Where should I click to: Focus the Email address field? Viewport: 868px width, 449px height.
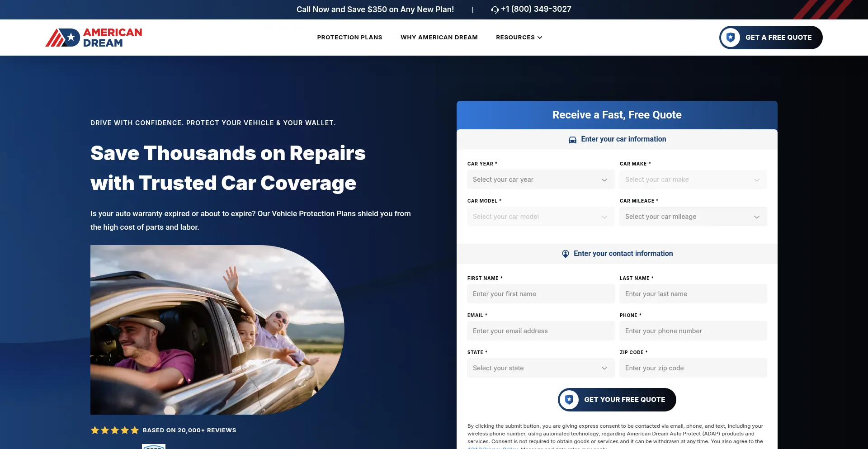pos(540,331)
